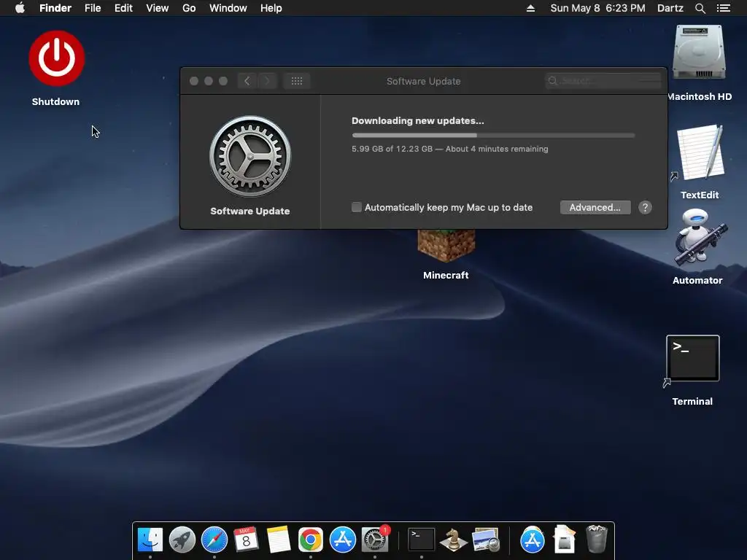Open the View menu
The width and height of the screenshot is (747, 560).
point(158,8)
